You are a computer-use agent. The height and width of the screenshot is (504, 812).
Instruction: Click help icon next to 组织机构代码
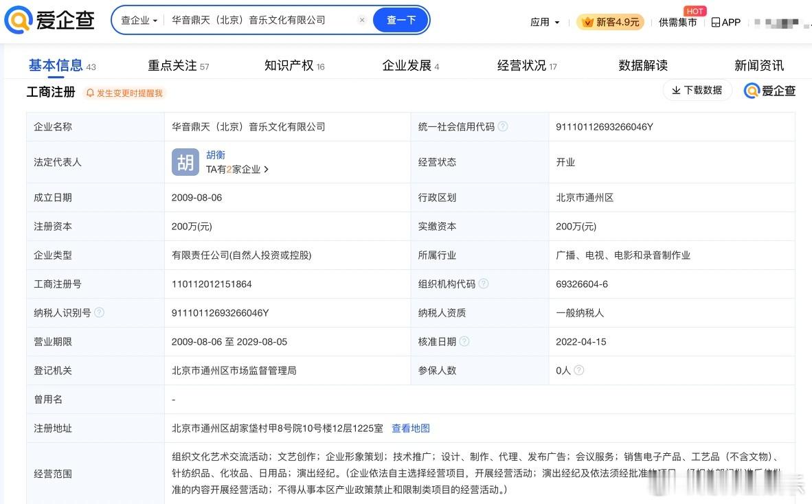(x=484, y=284)
